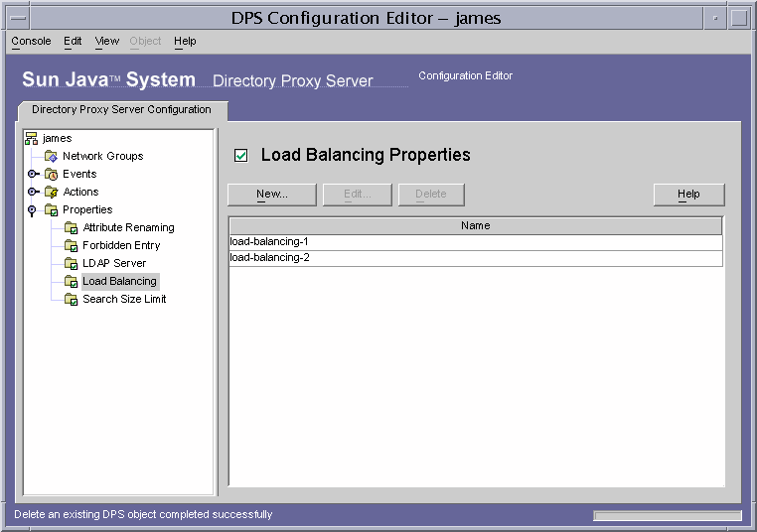The image size is (757, 532).
Task: Click the Name column header
Action: pos(476,225)
